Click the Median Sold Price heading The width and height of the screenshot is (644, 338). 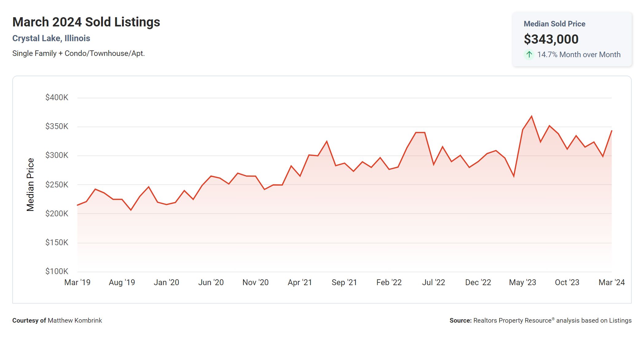pyautogui.click(x=554, y=24)
